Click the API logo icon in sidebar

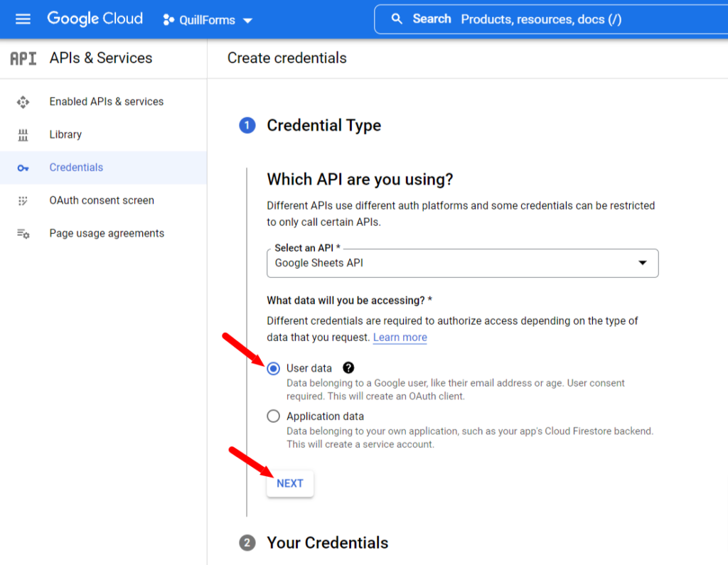23,58
